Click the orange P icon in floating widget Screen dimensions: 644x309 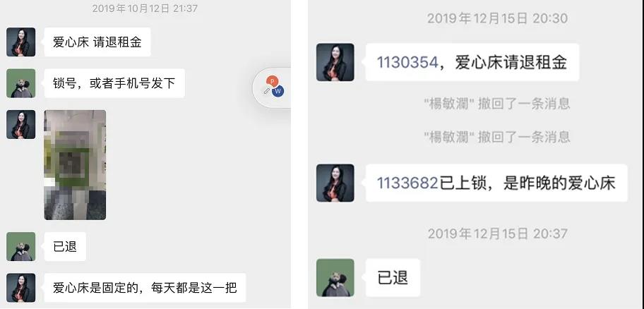(x=272, y=81)
